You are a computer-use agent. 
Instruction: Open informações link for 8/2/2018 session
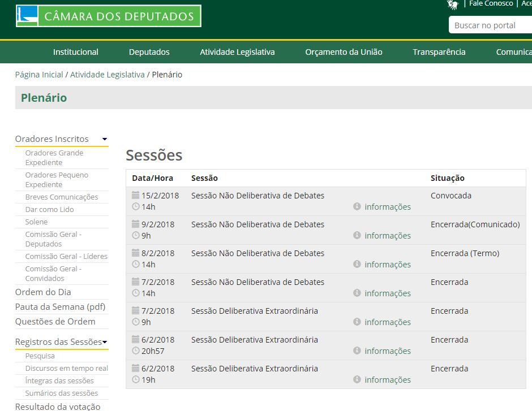[x=388, y=264]
